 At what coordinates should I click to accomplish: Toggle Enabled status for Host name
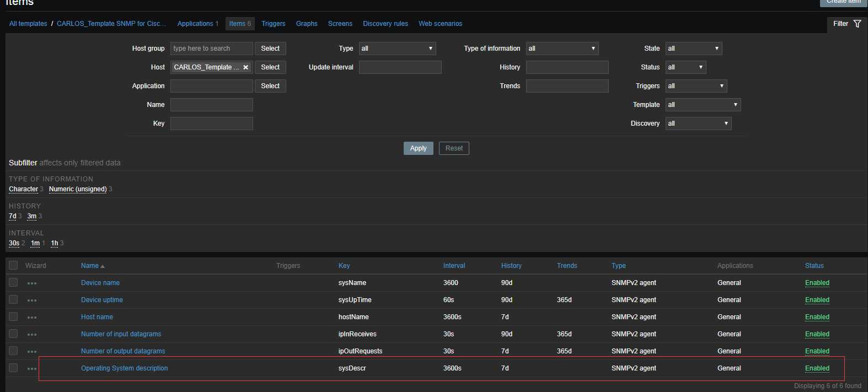click(x=817, y=317)
